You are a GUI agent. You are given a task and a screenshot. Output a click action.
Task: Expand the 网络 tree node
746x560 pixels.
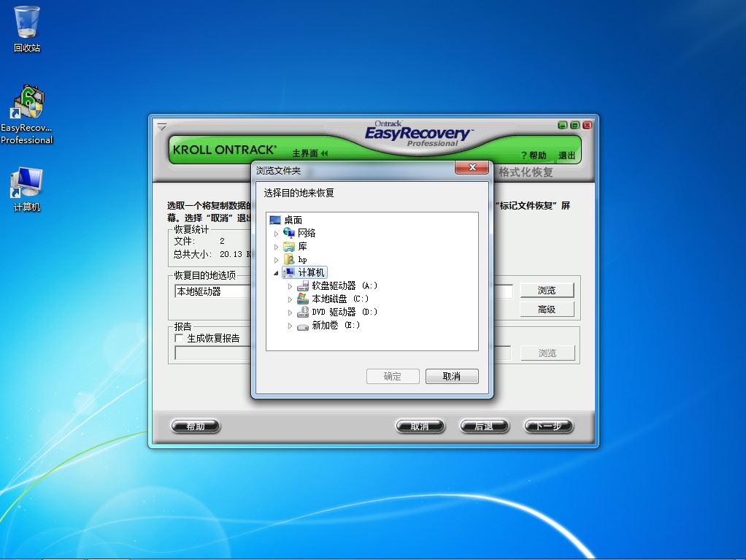point(276,234)
